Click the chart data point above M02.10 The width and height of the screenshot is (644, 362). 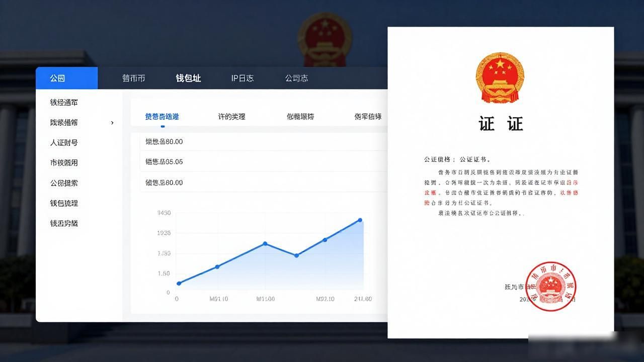click(x=325, y=240)
